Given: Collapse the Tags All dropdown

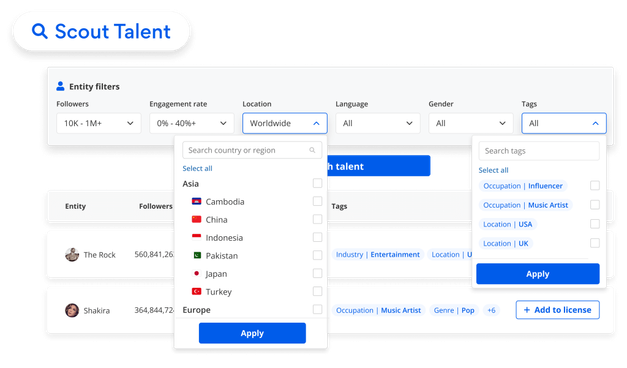Looking at the screenshot, I should 564,123.
